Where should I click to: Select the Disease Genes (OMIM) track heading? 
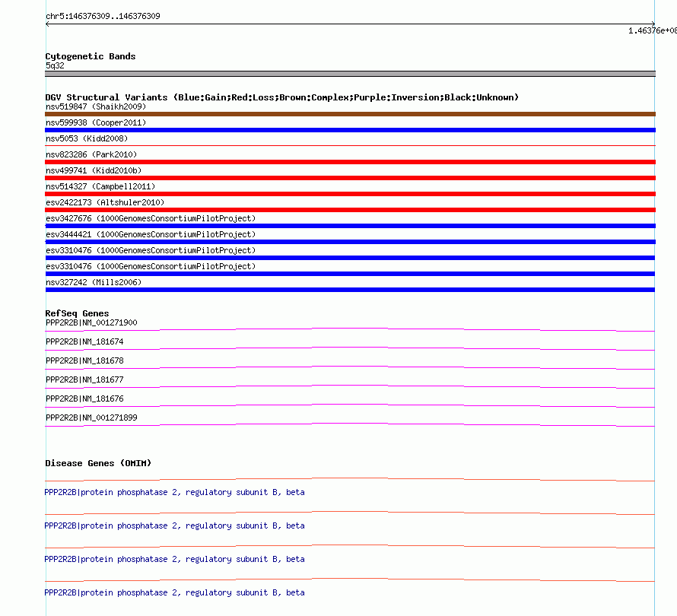(98, 463)
